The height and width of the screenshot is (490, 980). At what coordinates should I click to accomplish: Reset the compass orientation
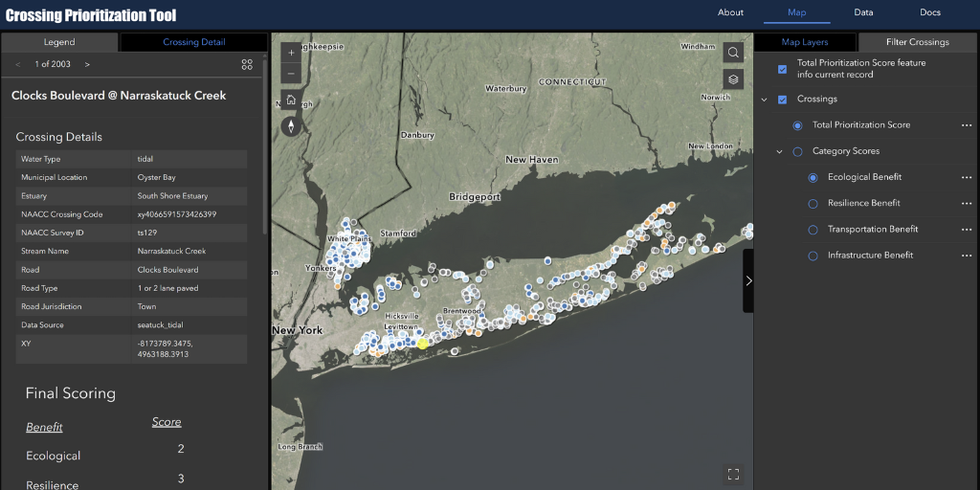click(x=291, y=126)
